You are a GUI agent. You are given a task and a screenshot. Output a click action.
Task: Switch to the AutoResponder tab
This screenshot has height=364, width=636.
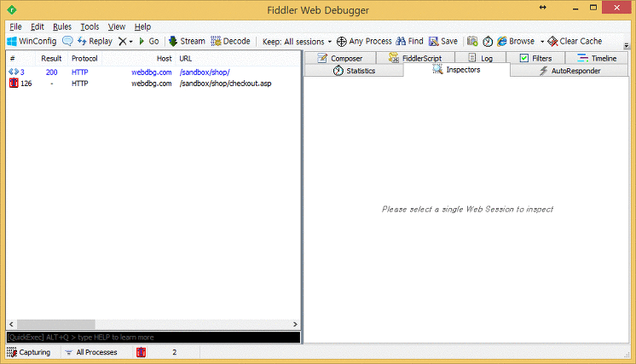coord(570,71)
